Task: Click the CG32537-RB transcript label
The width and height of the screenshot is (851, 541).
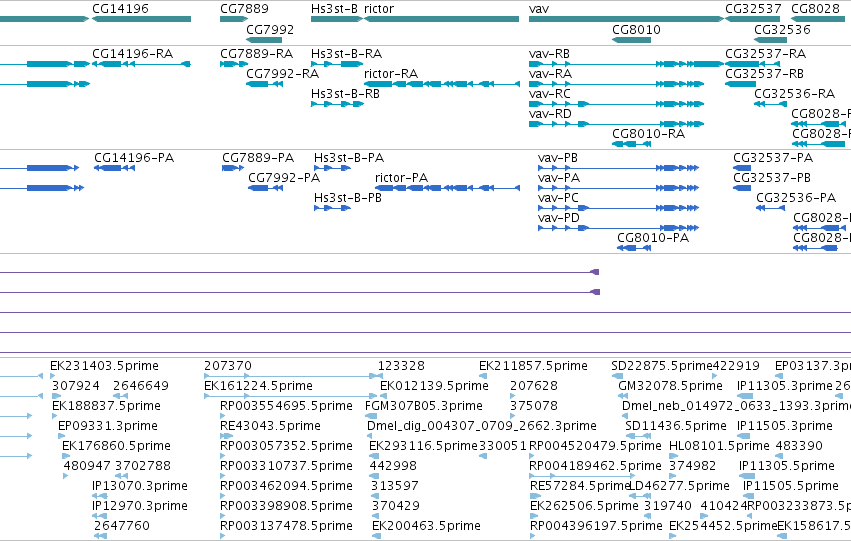Action: pyautogui.click(x=765, y=74)
